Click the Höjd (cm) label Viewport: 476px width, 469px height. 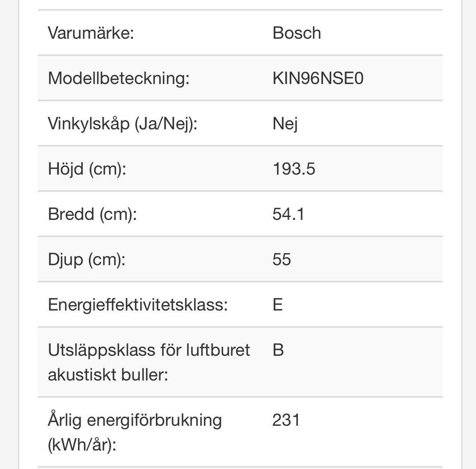[x=87, y=169]
